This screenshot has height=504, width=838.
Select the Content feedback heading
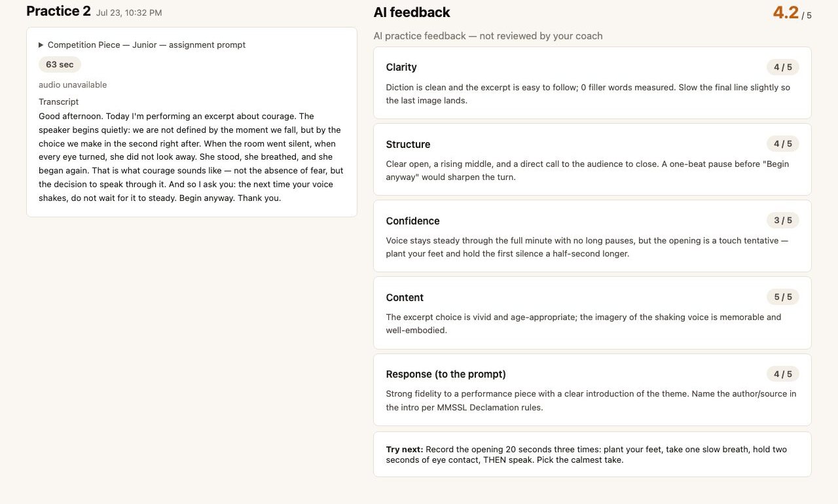[405, 298]
